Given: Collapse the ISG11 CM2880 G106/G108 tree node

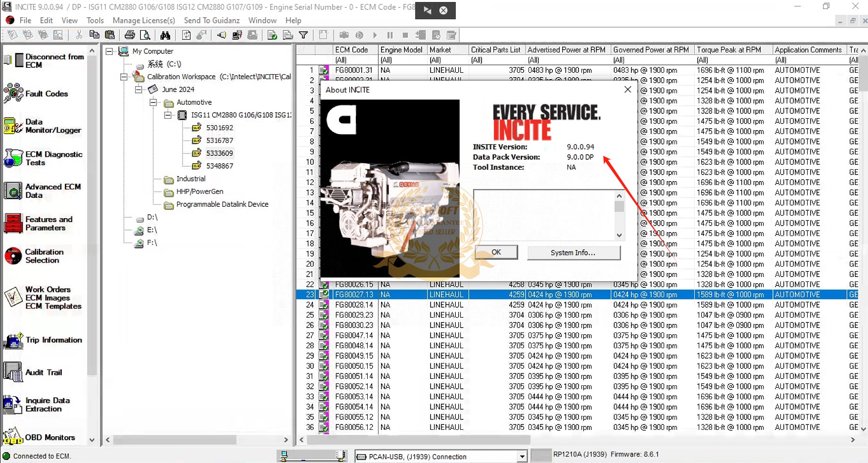Looking at the screenshot, I should [x=168, y=115].
